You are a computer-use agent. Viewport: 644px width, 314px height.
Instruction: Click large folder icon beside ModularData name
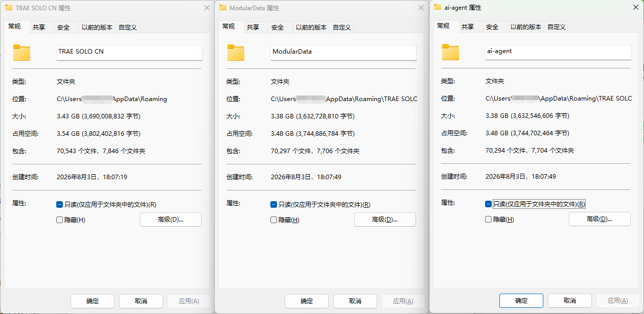click(x=236, y=53)
